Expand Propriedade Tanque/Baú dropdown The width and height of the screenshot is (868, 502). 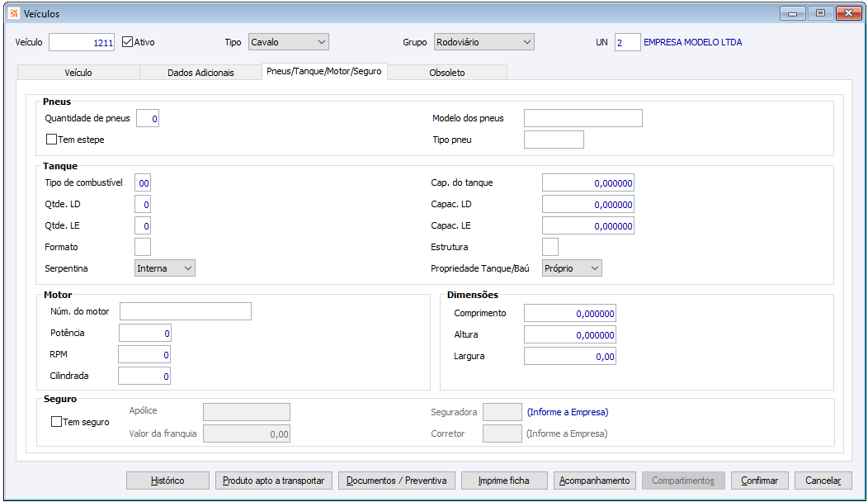572,268
